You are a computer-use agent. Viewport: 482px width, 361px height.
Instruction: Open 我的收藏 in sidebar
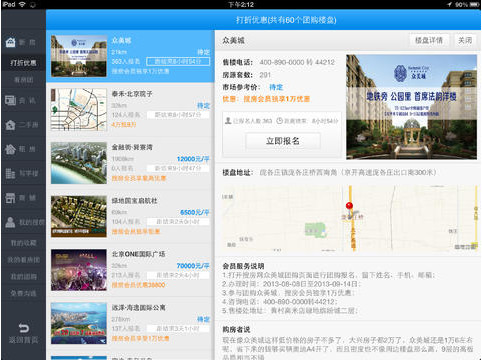(23, 243)
